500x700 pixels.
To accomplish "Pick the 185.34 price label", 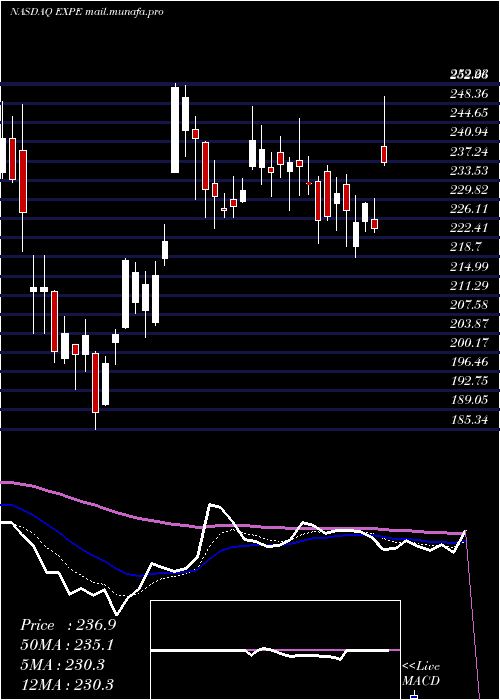I will [469, 420].
